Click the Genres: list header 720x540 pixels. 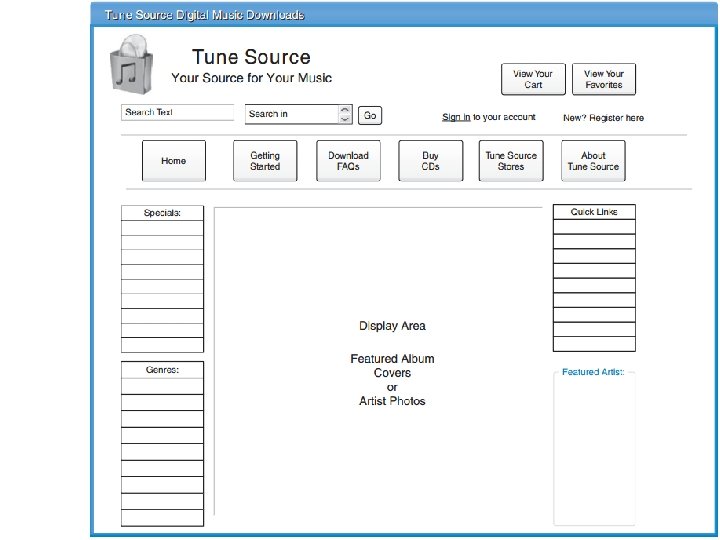click(x=162, y=370)
